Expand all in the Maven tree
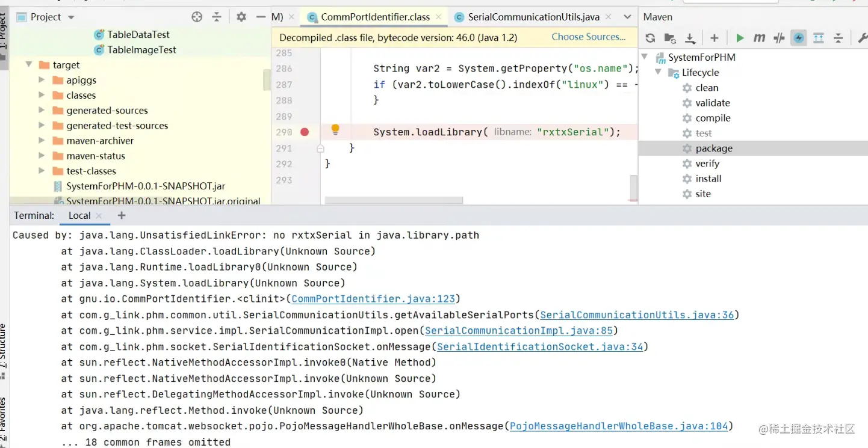Image resolution: width=868 pixels, height=448 pixels. point(819,38)
